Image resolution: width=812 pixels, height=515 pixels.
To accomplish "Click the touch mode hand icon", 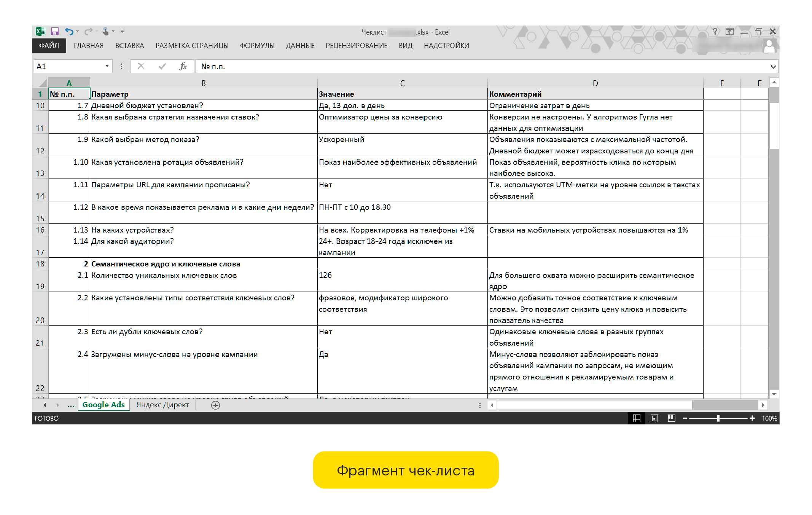I will tap(105, 32).
